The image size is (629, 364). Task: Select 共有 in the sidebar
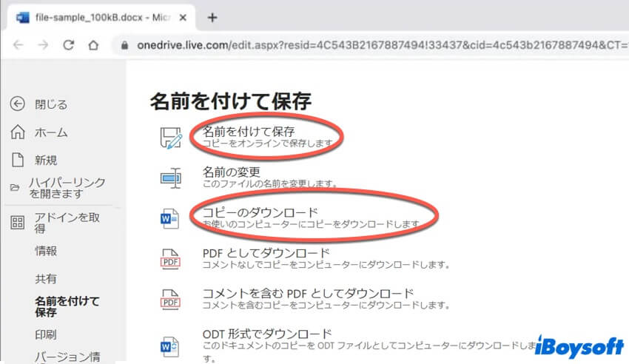[46, 279]
